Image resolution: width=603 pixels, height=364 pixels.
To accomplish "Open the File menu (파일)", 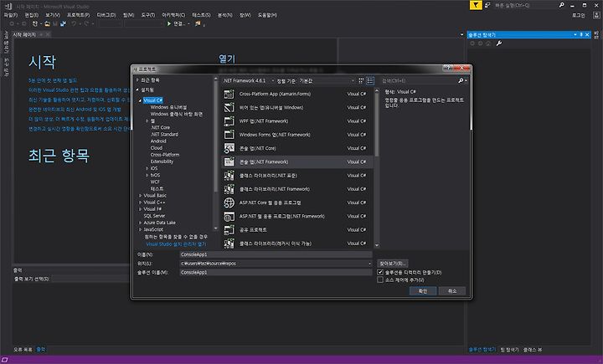I will [x=10, y=15].
